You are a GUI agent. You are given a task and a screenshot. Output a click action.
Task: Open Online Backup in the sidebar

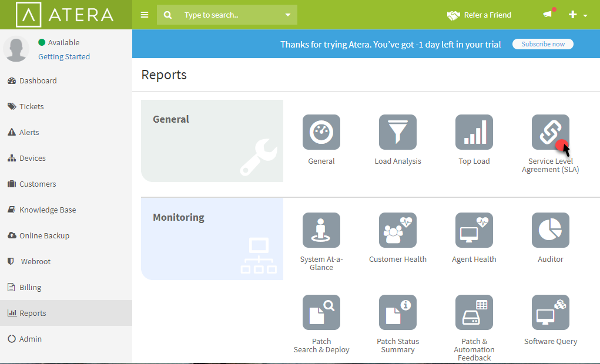(x=66, y=235)
